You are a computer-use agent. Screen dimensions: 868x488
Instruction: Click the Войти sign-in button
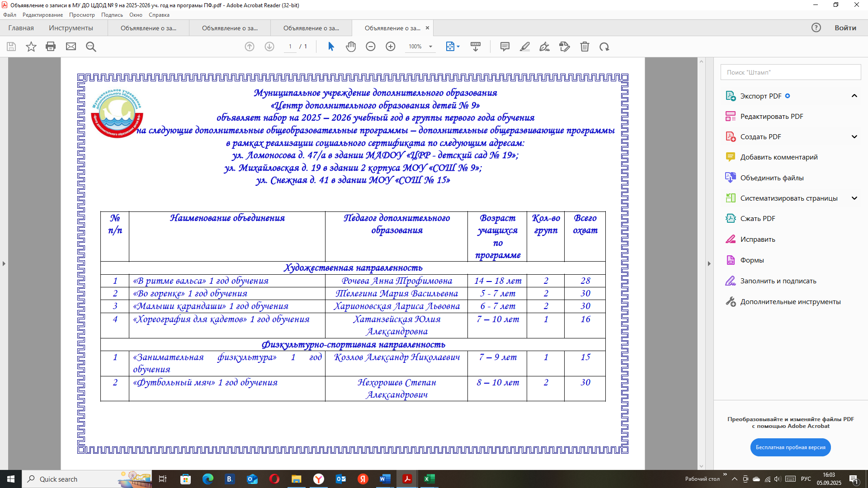coord(845,28)
